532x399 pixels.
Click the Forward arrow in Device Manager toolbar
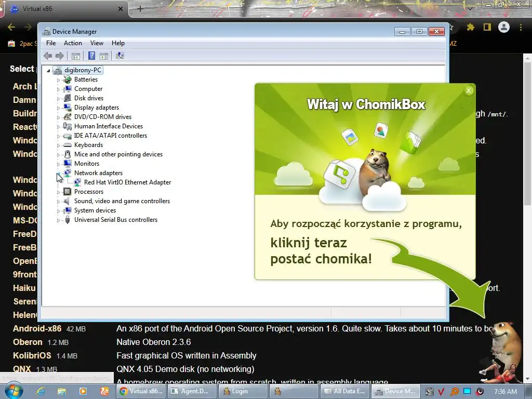pyautogui.click(x=60, y=56)
